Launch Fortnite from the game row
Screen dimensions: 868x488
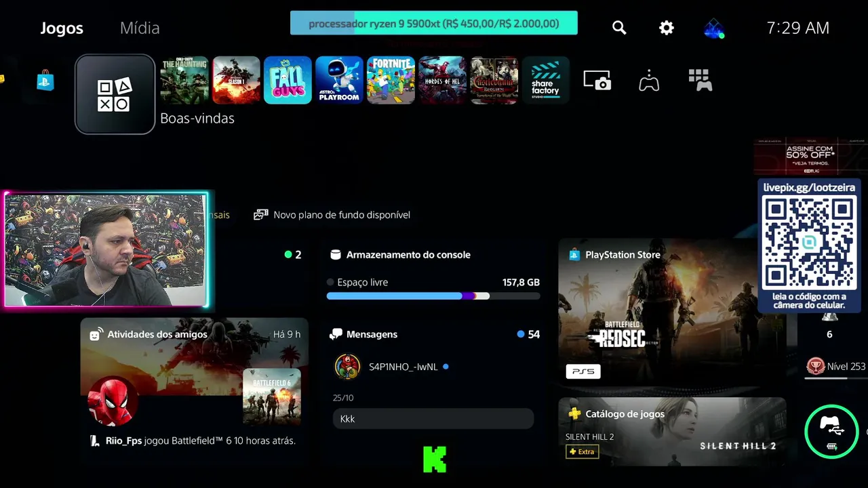pos(391,80)
